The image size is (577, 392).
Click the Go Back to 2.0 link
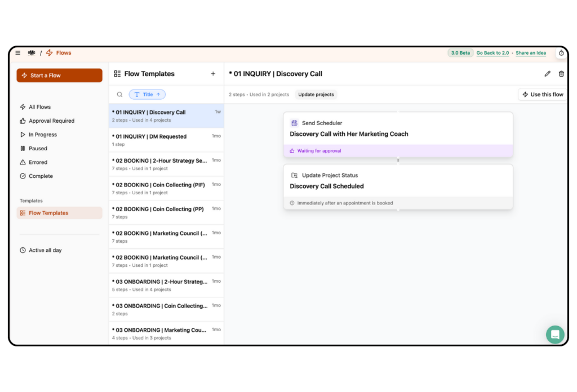[492, 52]
